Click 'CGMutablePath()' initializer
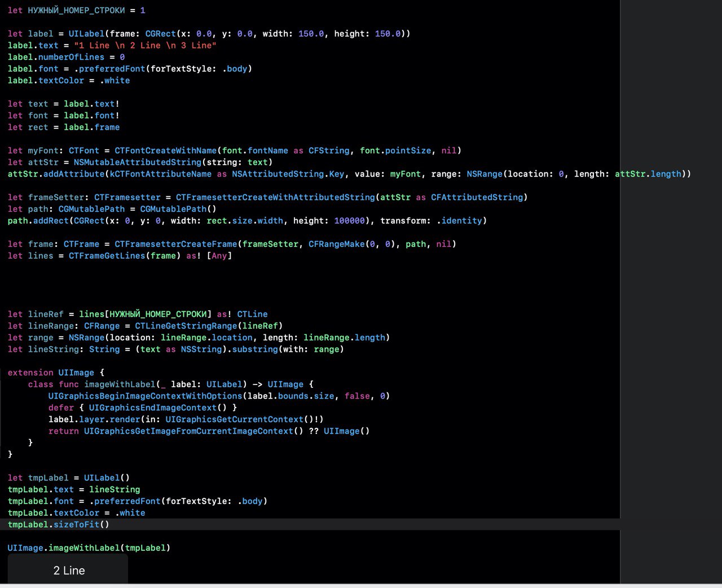This screenshot has width=722, height=588. click(178, 209)
